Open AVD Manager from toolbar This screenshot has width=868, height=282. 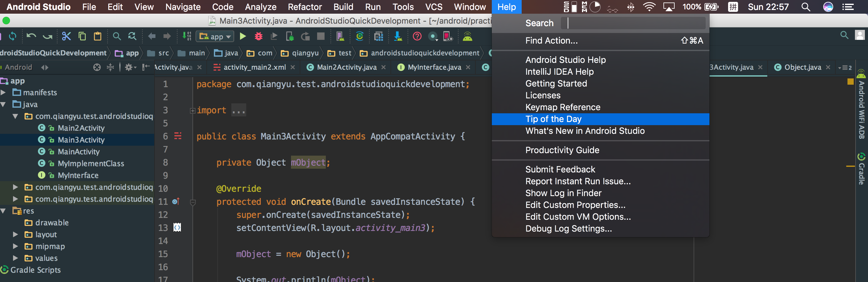point(340,36)
